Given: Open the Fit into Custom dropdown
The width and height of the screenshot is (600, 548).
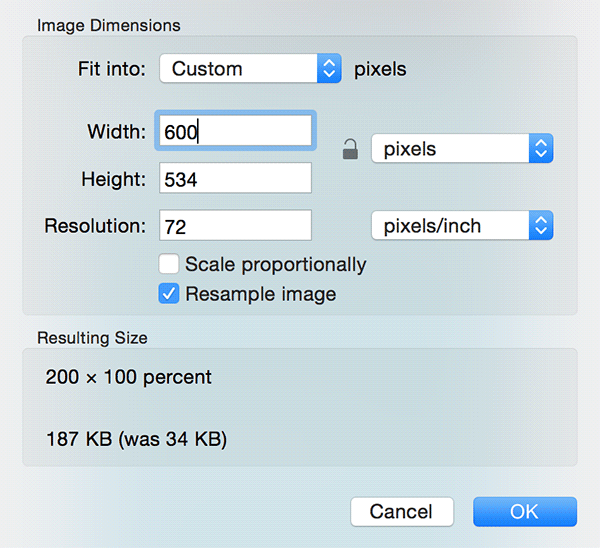Looking at the screenshot, I should [250, 69].
